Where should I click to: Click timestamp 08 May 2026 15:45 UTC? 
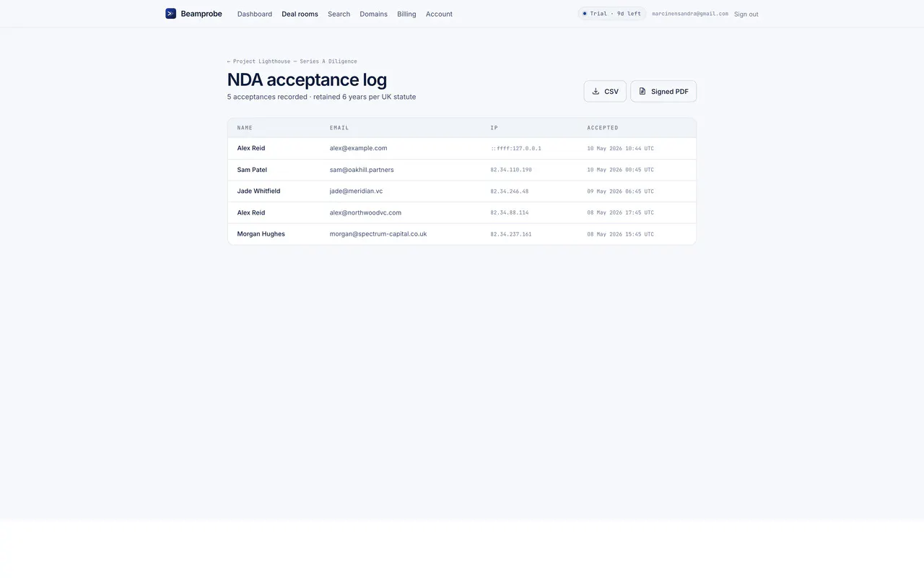point(620,234)
